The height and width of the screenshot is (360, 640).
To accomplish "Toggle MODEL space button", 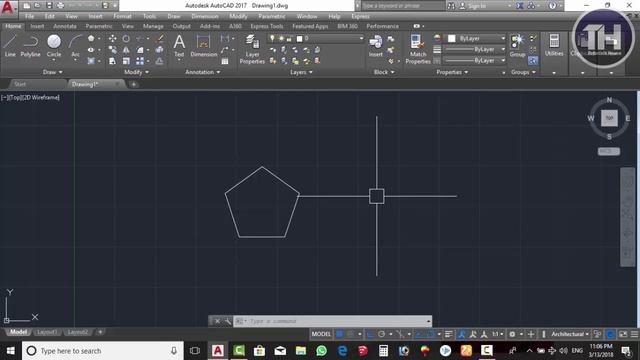I will (321, 334).
